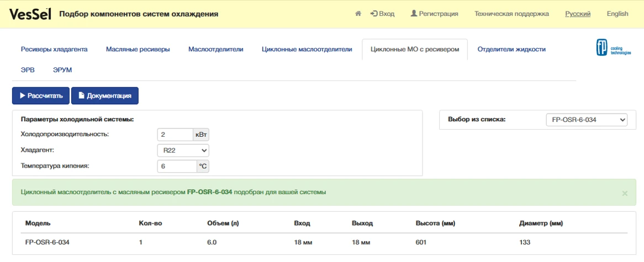The image size is (644, 262).
Task: Open Ресиверы хладагента tab
Action: coord(54,49)
